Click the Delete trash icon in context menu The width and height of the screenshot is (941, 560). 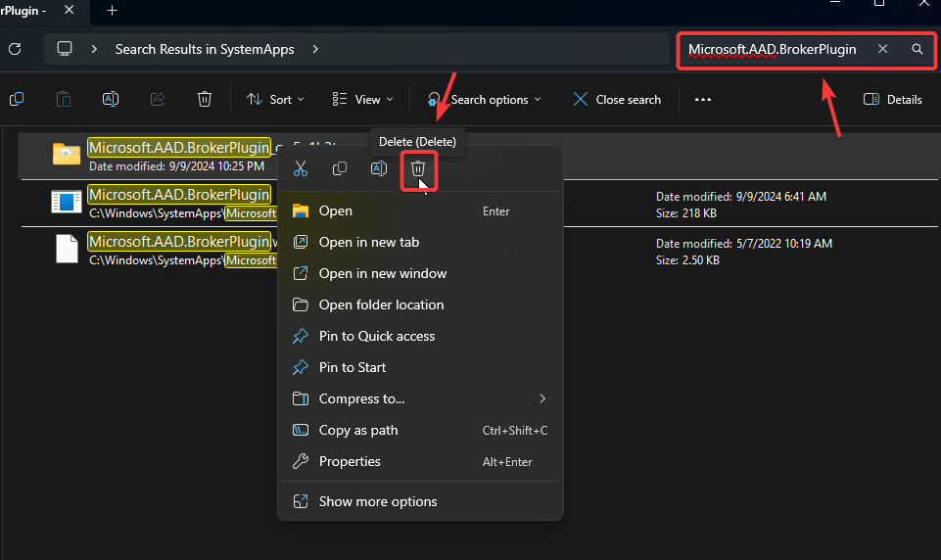coord(418,169)
